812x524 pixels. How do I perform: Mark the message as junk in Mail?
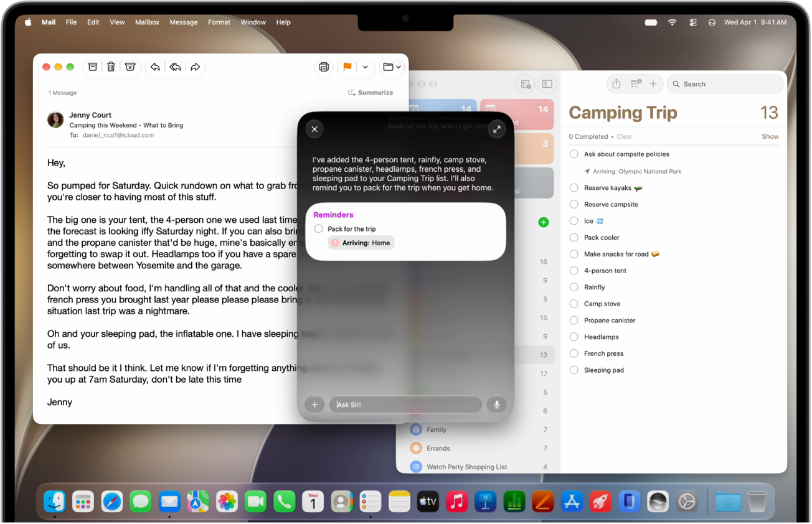coord(130,67)
